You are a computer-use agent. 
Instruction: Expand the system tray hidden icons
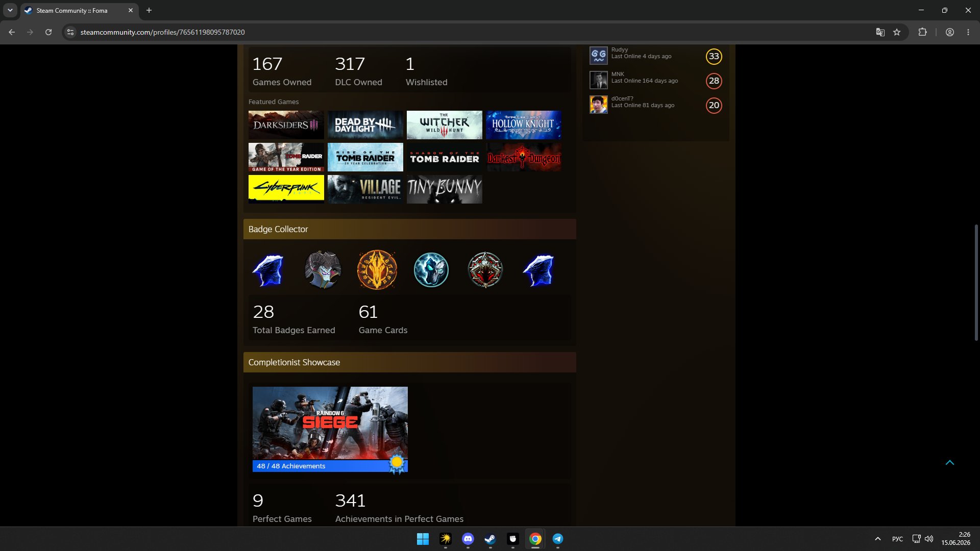pyautogui.click(x=878, y=539)
